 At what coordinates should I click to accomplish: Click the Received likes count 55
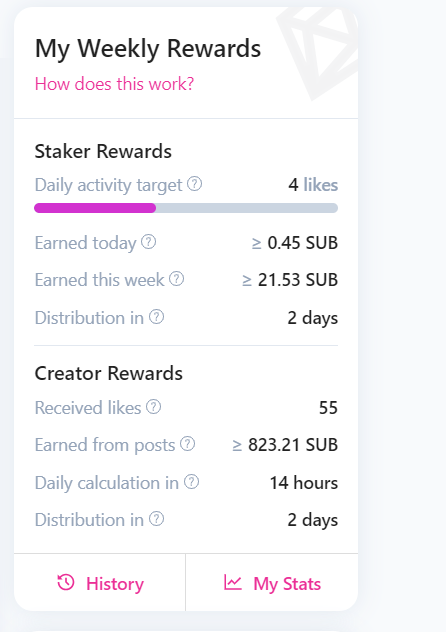tap(328, 408)
